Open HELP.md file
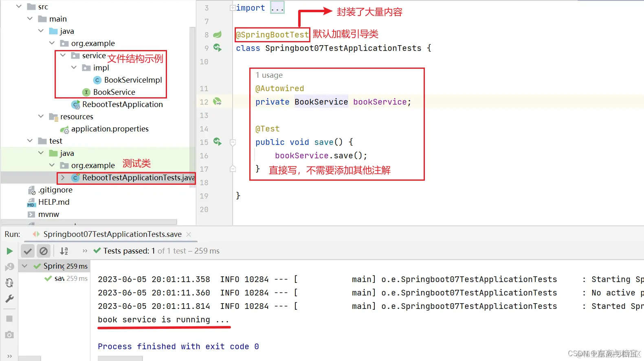This screenshot has width=644, height=361. coord(54,202)
